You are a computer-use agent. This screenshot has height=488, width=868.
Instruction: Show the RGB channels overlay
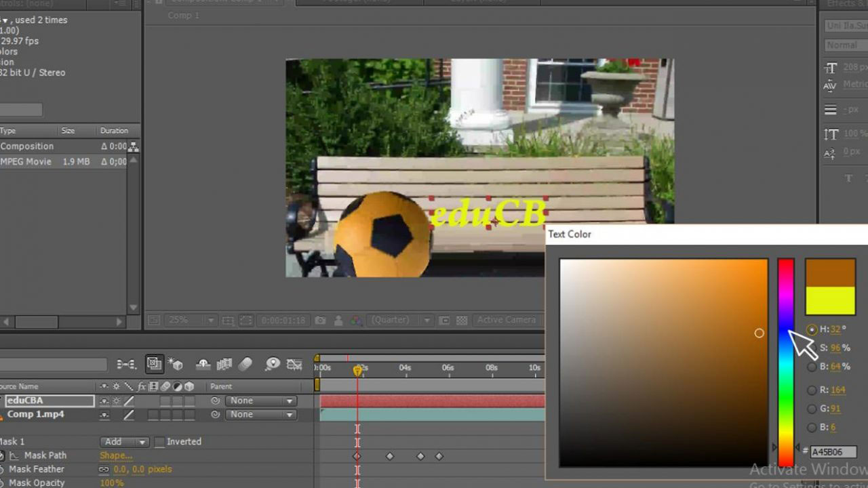(357, 319)
